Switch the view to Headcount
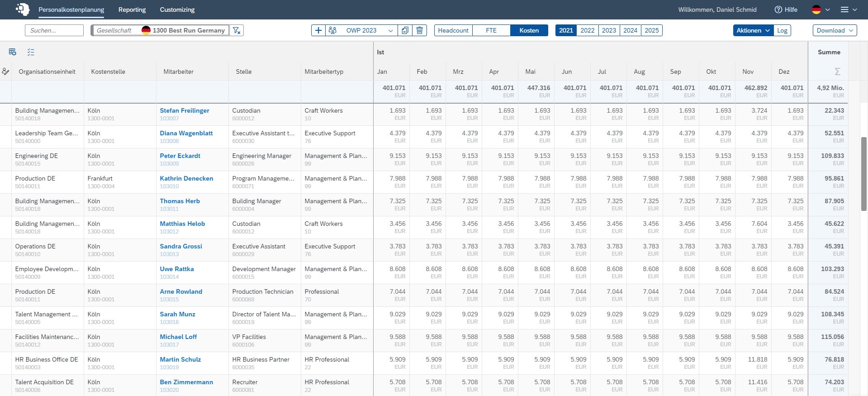Image resolution: width=868 pixels, height=396 pixels. coord(453,30)
